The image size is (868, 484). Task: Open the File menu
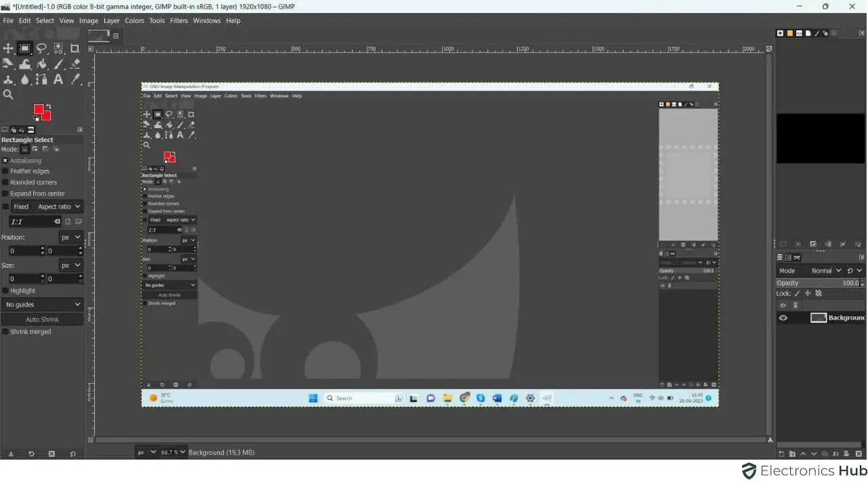coord(8,20)
